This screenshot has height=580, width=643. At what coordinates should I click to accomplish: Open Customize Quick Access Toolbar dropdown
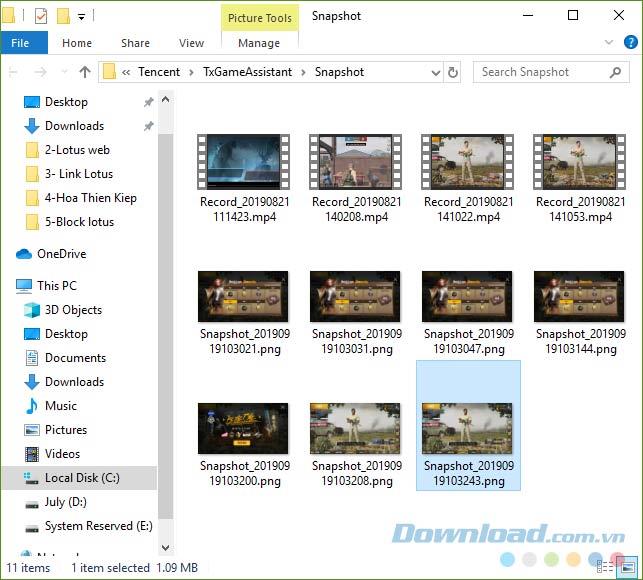click(x=81, y=16)
